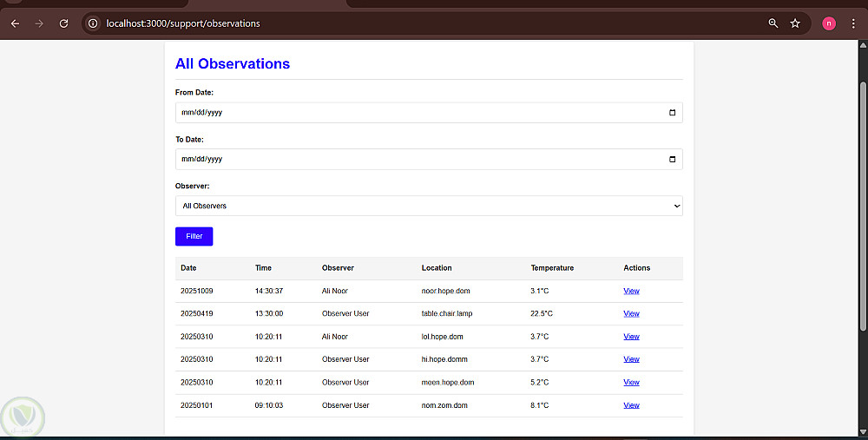Click Ali Noor in the noor.hope.dom row
The height and width of the screenshot is (440, 868).
coord(335,291)
